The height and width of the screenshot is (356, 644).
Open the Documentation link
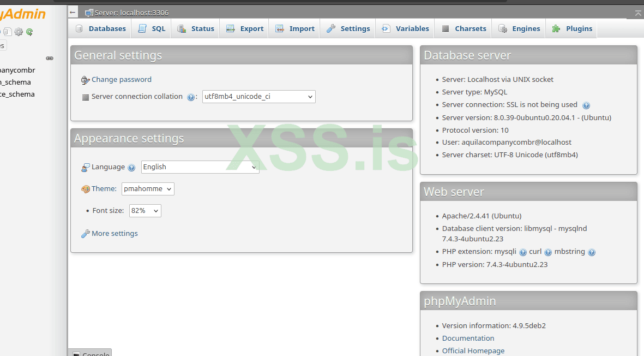[x=468, y=338]
